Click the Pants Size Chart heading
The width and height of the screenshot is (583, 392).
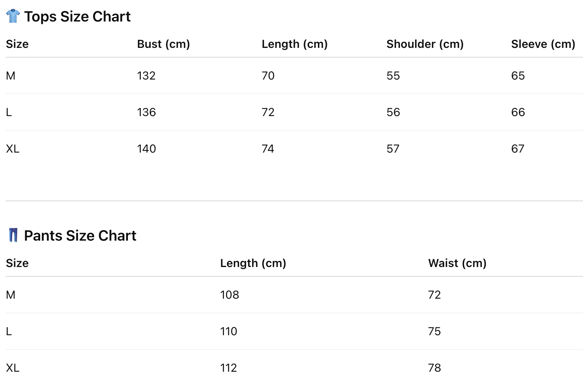80,236
